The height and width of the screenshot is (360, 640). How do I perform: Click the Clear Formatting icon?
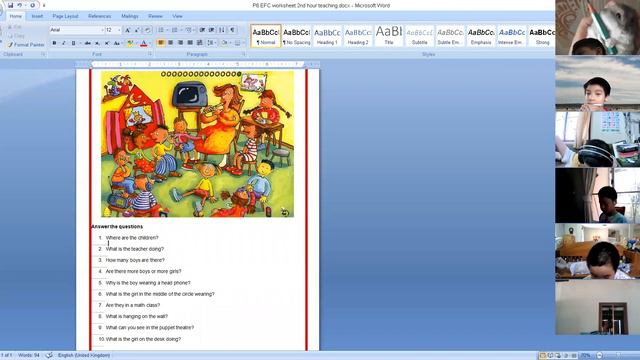pyautogui.click(x=148, y=30)
